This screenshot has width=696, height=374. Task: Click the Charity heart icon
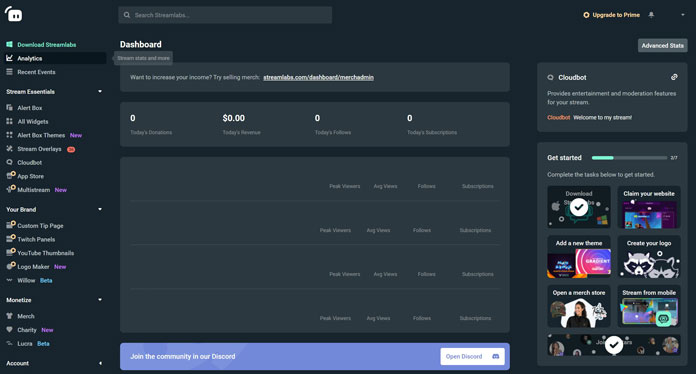tap(9, 330)
